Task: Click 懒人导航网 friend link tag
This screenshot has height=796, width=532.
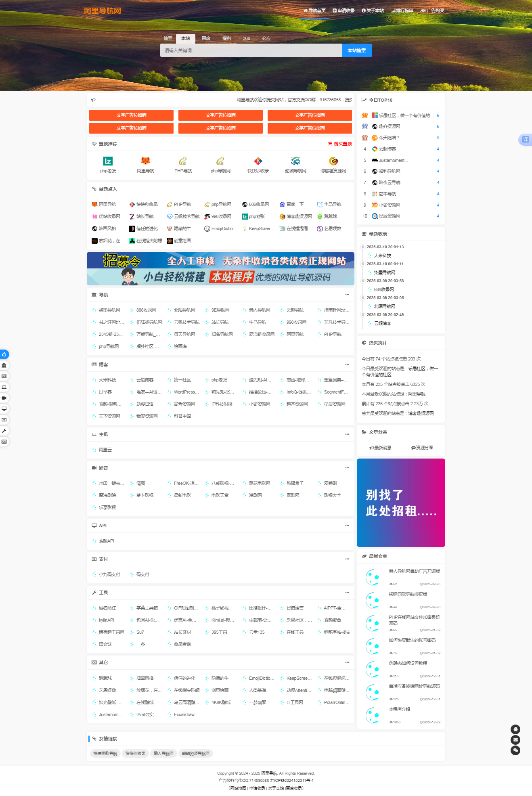Action: point(163,754)
